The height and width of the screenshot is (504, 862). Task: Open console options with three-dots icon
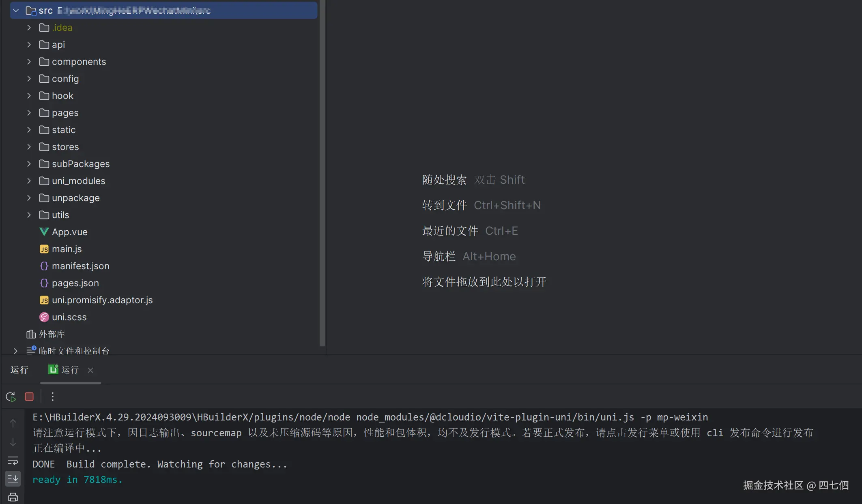(52, 396)
